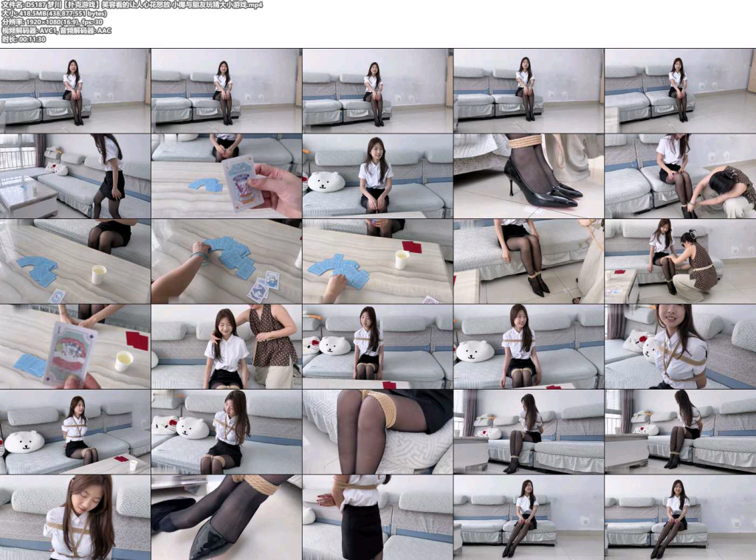Click frame with polka-dot woman standing behind sofa
The height and width of the screenshot is (560, 756).
click(x=227, y=347)
